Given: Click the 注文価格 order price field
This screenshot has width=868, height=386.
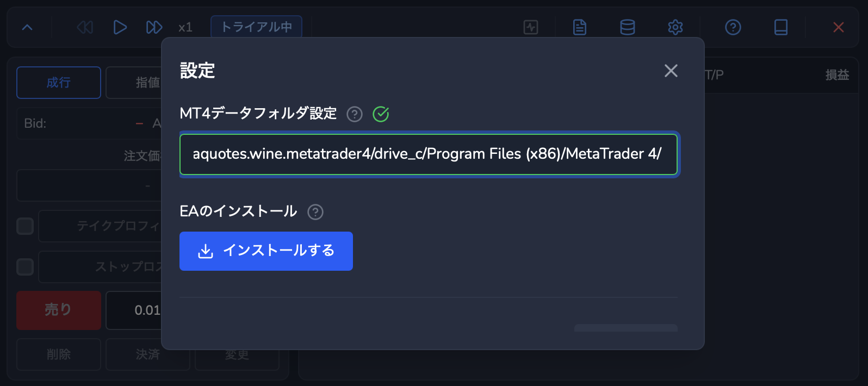Looking at the screenshot, I should 89,185.
